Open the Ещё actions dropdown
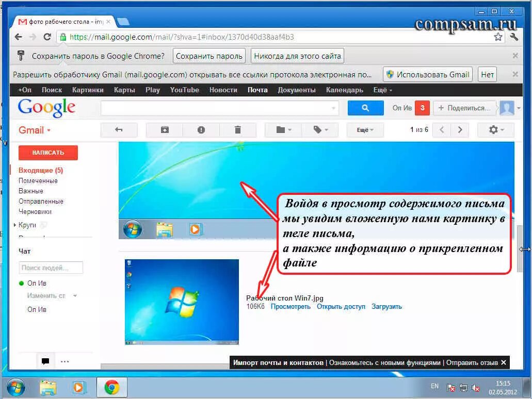Image resolution: width=532 pixels, height=399 pixels. point(365,130)
